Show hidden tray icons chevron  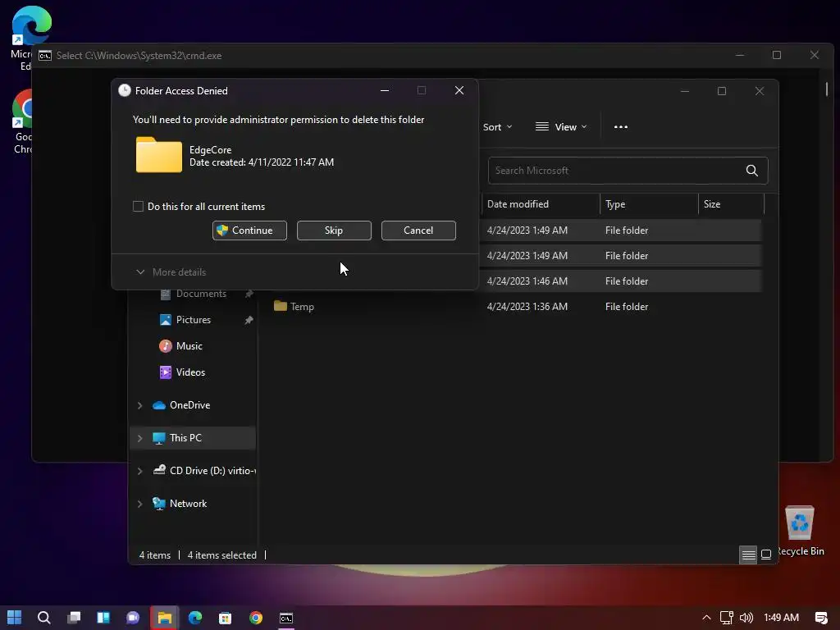706,618
